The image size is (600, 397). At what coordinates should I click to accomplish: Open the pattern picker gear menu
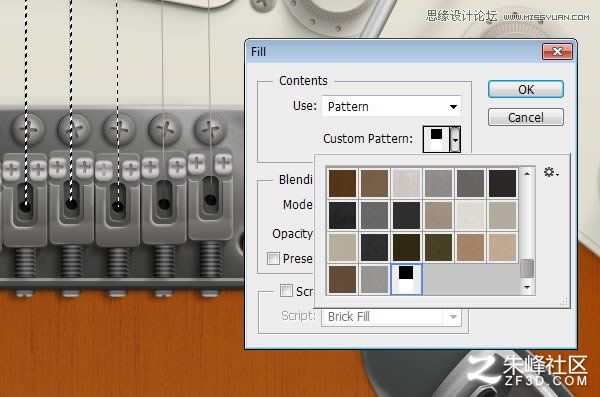551,173
